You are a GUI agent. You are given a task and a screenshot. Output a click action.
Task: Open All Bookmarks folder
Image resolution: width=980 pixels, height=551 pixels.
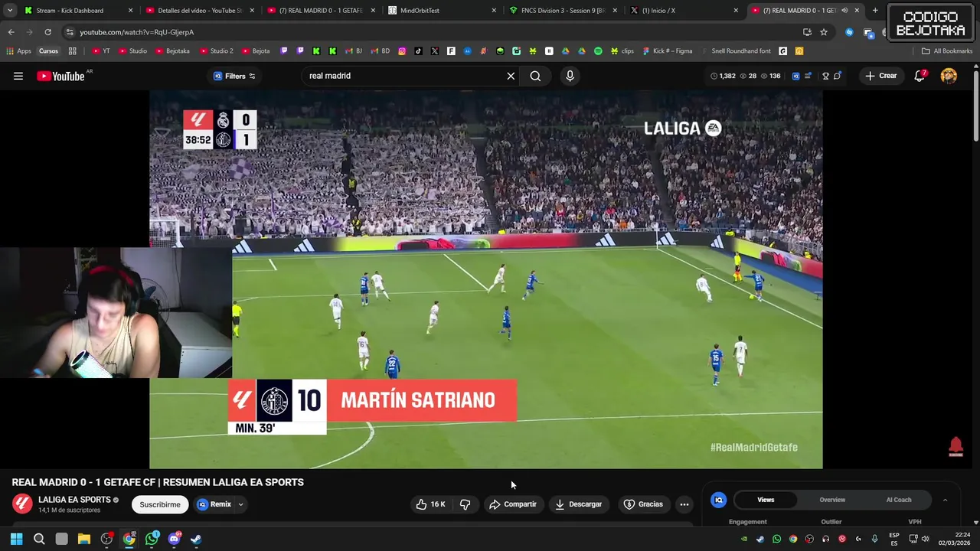click(947, 51)
